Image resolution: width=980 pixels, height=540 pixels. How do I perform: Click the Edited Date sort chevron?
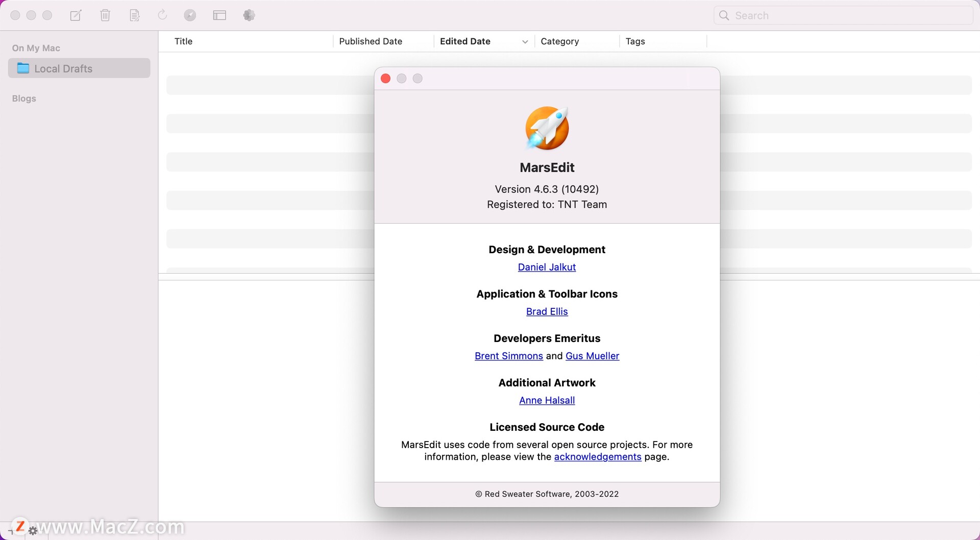tap(525, 42)
